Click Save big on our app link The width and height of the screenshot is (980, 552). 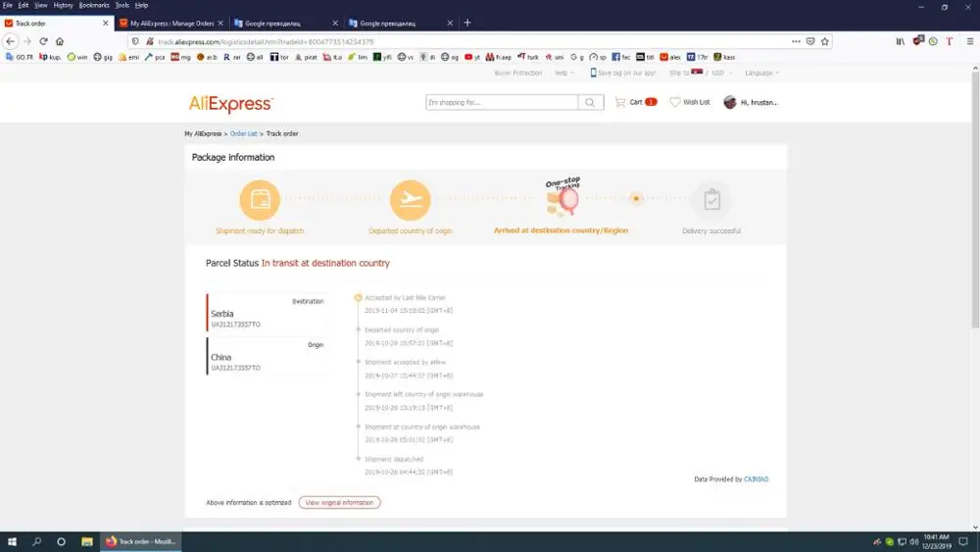[623, 74]
